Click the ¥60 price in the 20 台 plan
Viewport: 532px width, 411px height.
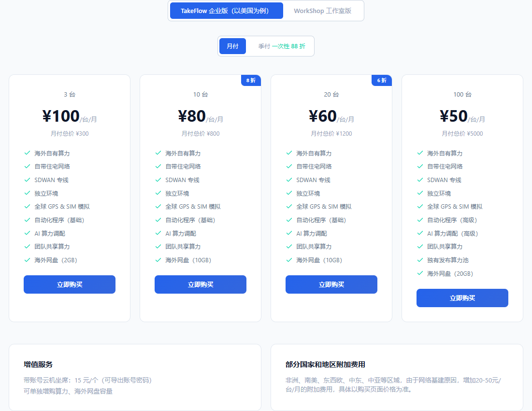(323, 116)
